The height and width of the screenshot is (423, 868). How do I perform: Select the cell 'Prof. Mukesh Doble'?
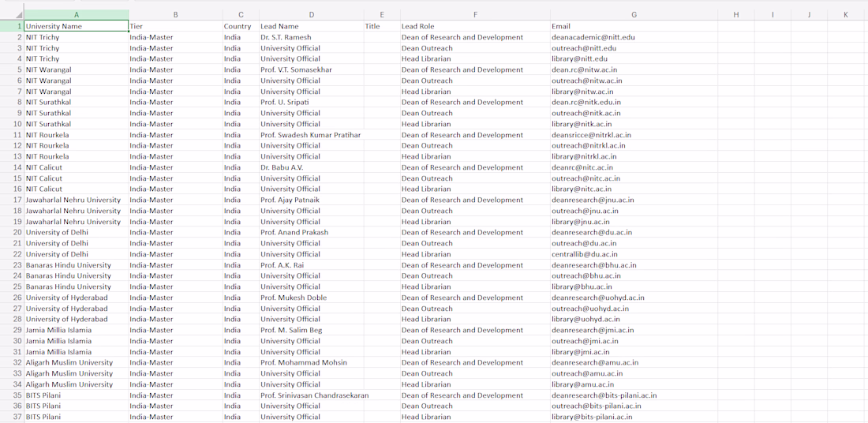(x=312, y=298)
